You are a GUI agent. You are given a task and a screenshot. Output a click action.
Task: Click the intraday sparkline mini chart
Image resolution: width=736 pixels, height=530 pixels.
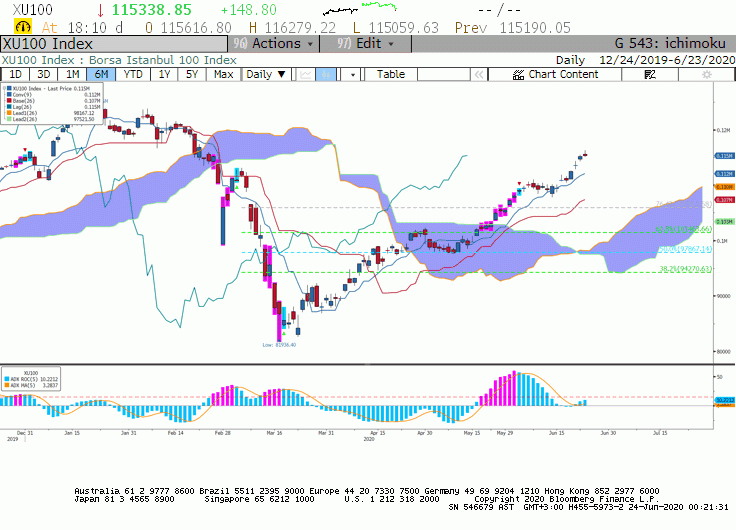tap(360, 9)
